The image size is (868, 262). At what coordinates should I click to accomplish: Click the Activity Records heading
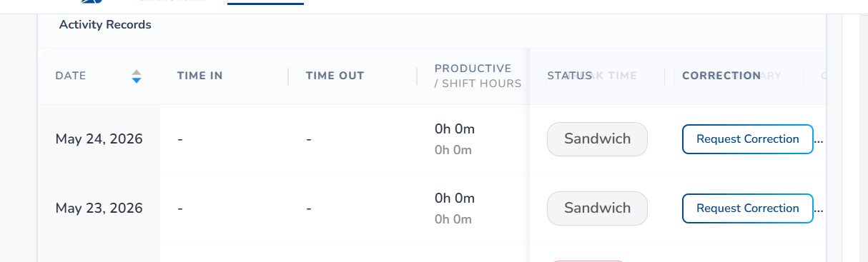click(x=105, y=25)
